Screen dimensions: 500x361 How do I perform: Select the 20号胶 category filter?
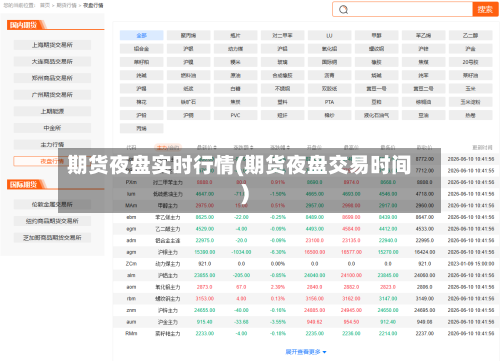click(470, 62)
